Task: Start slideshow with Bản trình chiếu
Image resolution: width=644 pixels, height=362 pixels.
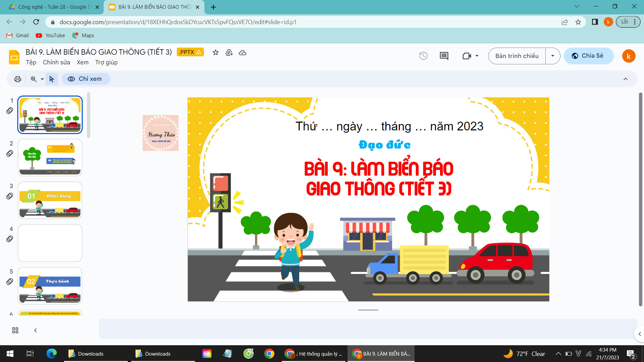Action: tap(517, 56)
